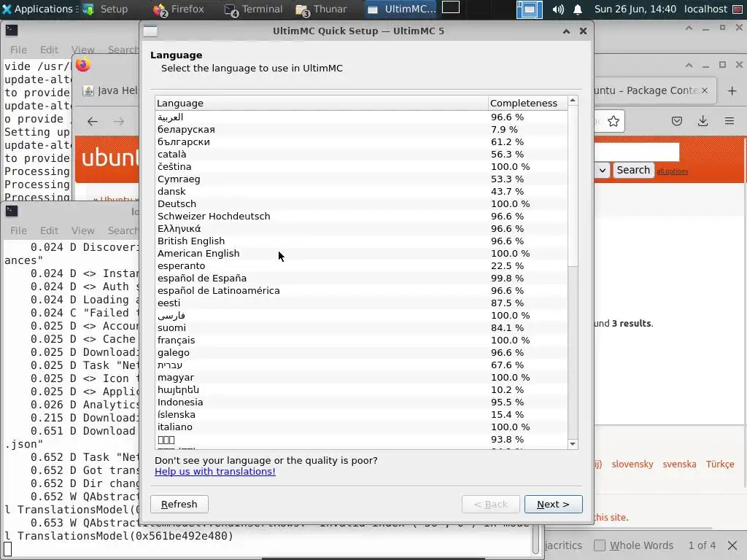Open the notifications bell icon
Screen dimensions: 747x560
(578, 9)
